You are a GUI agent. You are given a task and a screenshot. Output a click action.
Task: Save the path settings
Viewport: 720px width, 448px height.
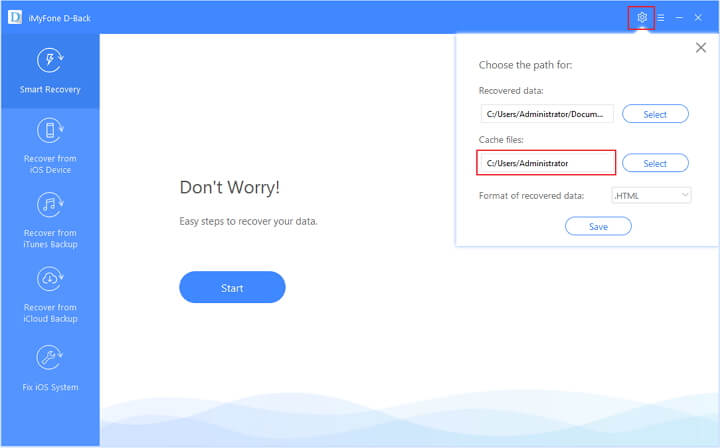coord(598,226)
